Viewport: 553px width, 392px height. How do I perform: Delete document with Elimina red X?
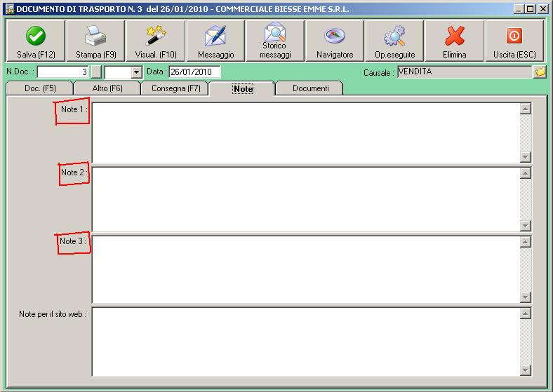(x=455, y=41)
